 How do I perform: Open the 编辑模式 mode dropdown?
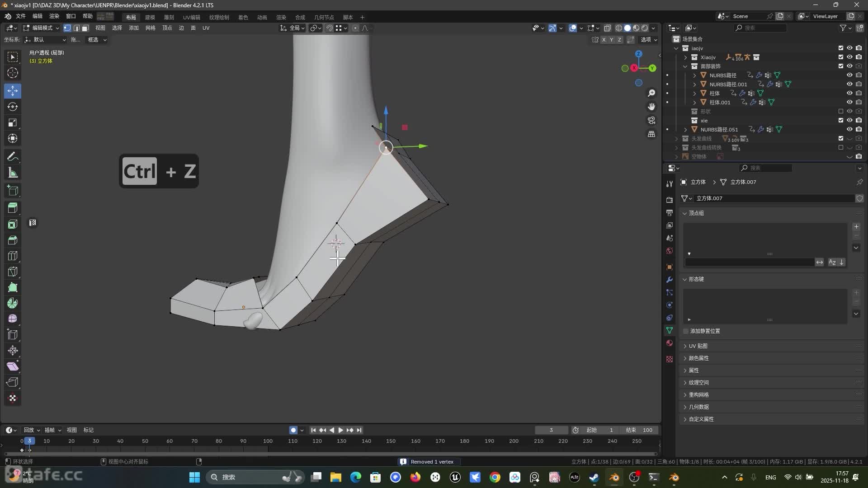(42, 28)
